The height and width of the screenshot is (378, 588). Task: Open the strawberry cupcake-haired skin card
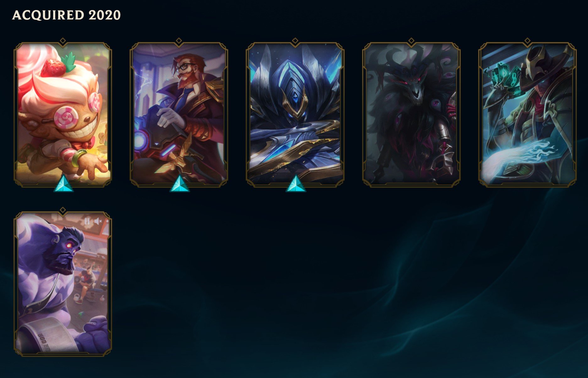tap(63, 114)
